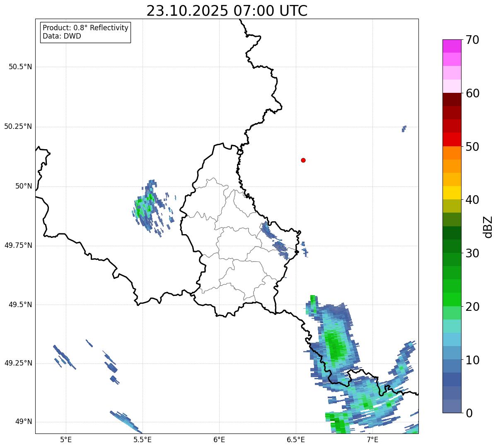Viewport: 498px width, 448px height.
Task: Click the "dBZ" colorbar label
Action: point(488,227)
